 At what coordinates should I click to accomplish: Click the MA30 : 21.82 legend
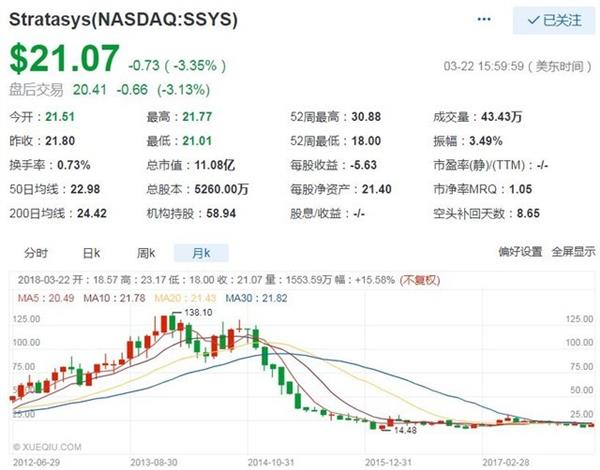[x=256, y=298]
